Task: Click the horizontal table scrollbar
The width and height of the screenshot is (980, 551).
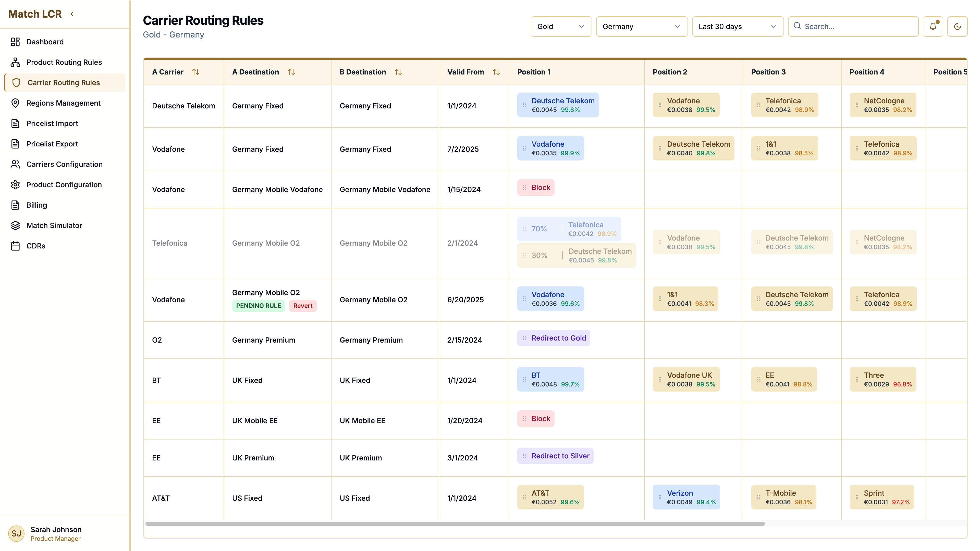Action: tap(455, 524)
